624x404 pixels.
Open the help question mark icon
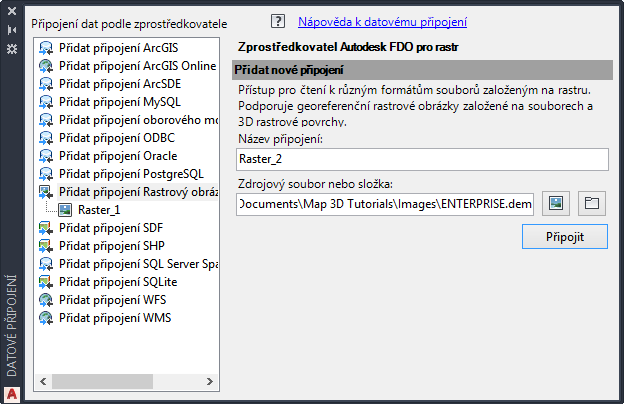[x=278, y=21]
